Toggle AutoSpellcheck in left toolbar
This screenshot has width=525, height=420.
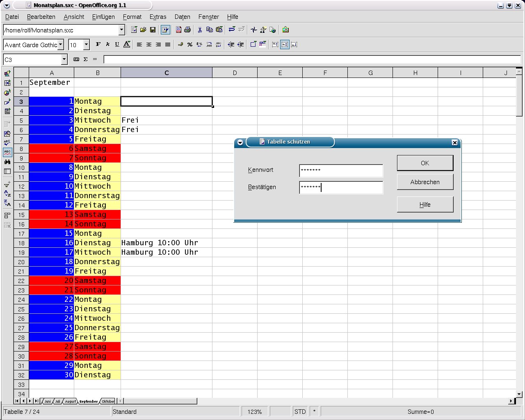tap(7, 152)
